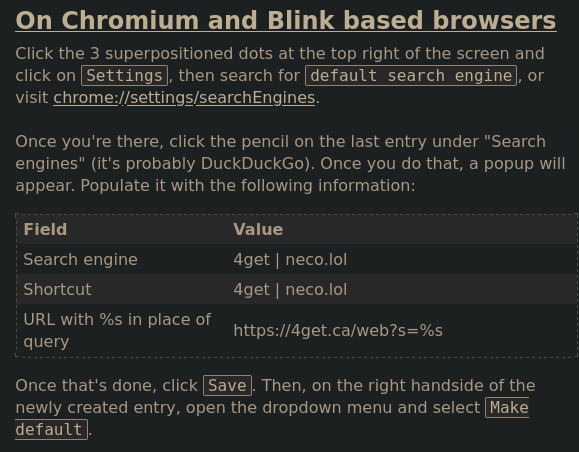Image resolution: width=579 pixels, height=452 pixels.
Task: Click the '4get | neco.lol' value in Search engine row
Action: click(290, 259)
